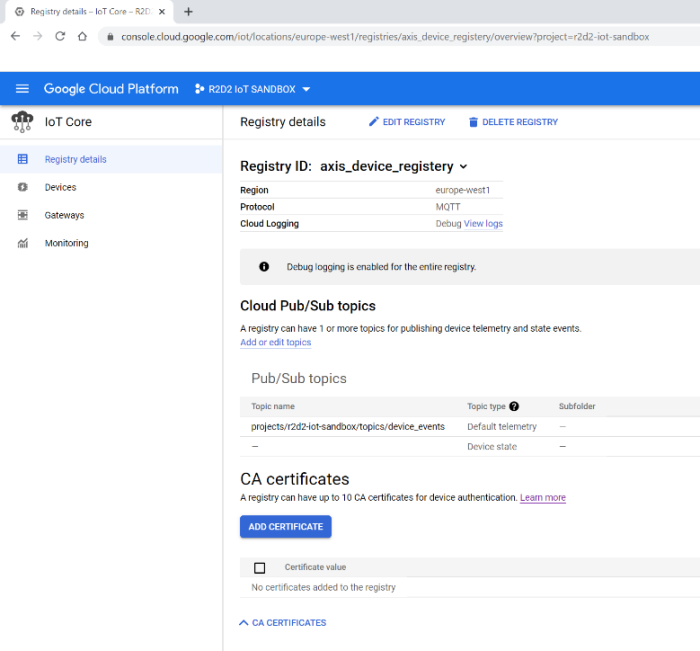The width and height of the screenshot is (700, 651).
Task: Open the View logs link
Action: point(483,224)
